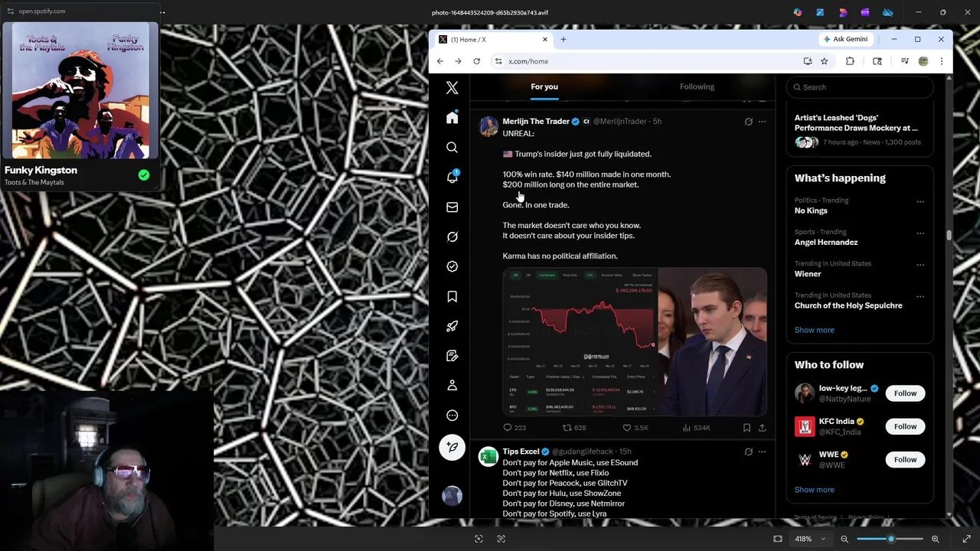The image size is (980, 551).
Task: Open X Messages envelope icon
Action: tap(452, 207)
